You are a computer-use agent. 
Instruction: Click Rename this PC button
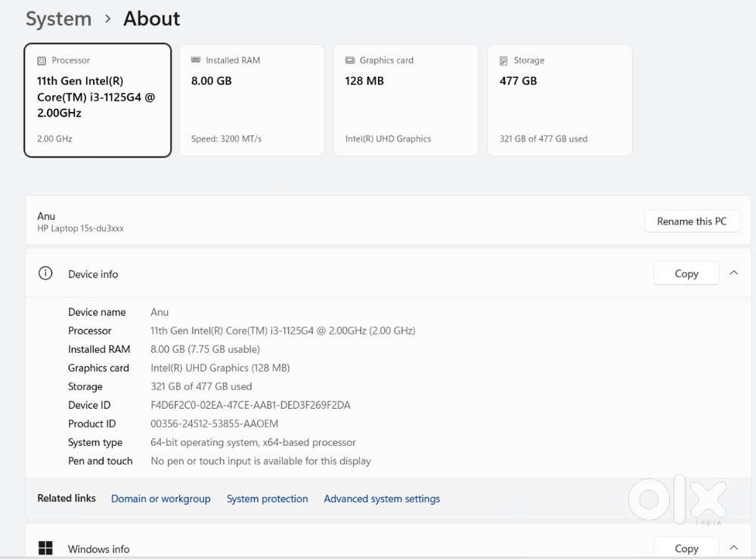click(692, 221)
